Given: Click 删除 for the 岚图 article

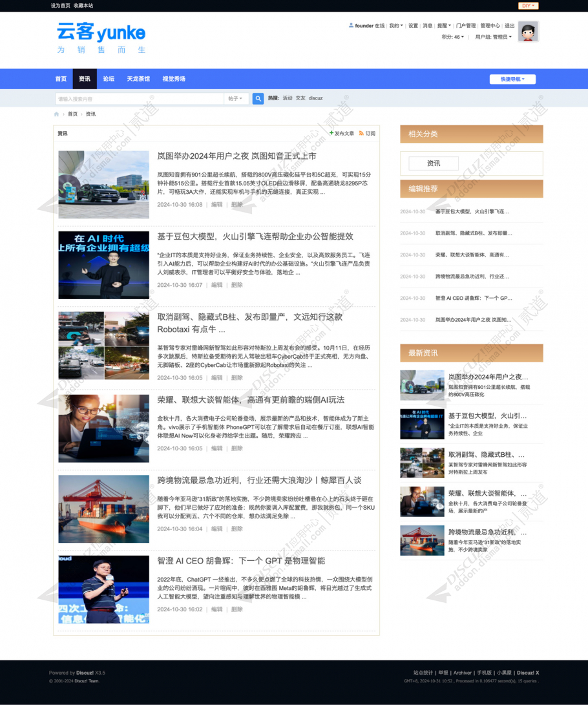Looking at the screenshot, I should pyautogui.click(x=237, y=205).
